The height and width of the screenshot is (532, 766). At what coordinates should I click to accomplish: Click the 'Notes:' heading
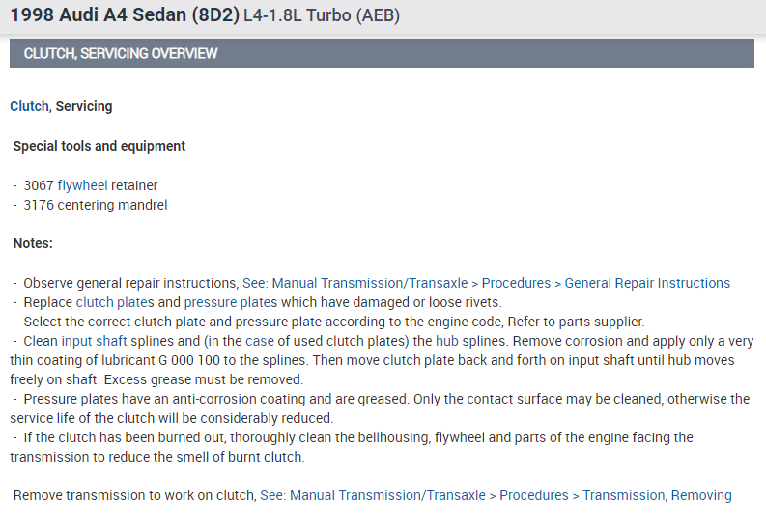pyautogui.click(x=33, y=243)
